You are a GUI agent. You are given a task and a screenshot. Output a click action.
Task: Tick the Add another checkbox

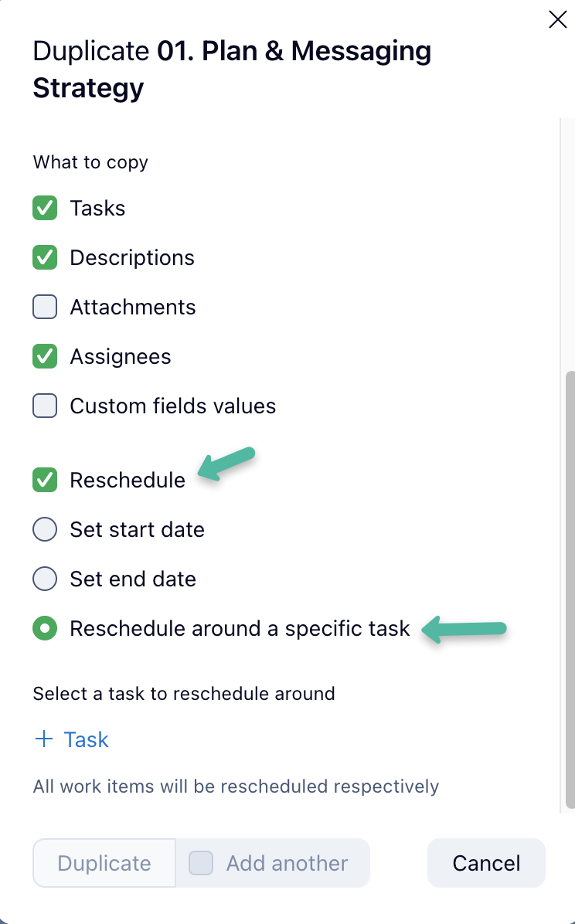202,862
